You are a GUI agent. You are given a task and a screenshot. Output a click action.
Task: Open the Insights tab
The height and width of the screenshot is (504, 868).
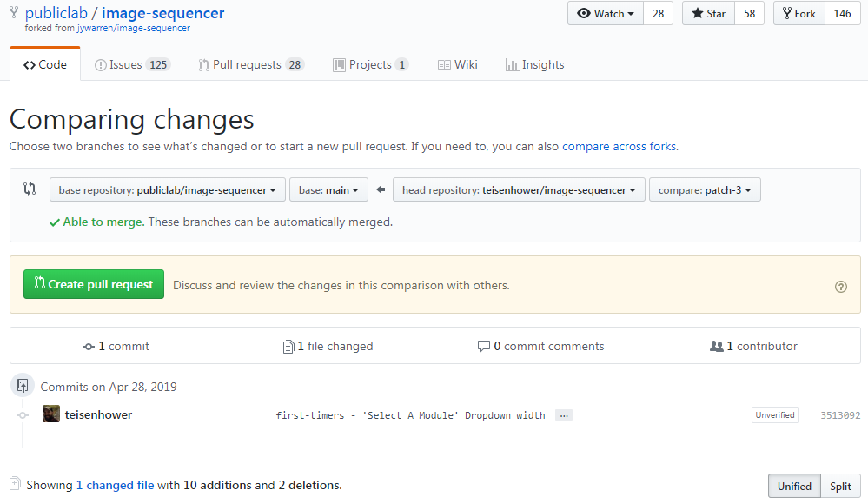click(x=534, y=65)
